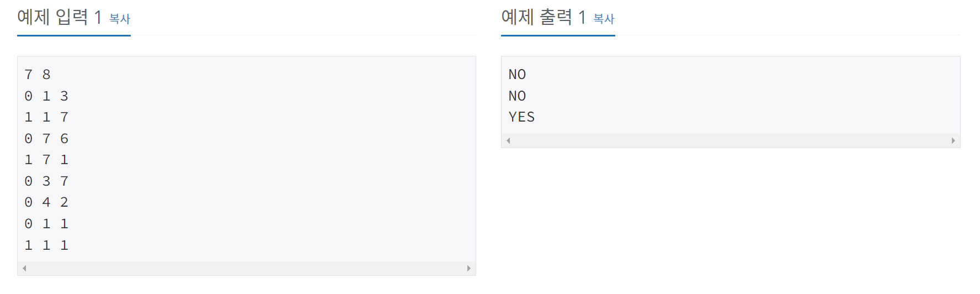Click the "0 4 2" input line
Image resolution: width=980 pixels, height=294 pixels.
tap(46, 202)
